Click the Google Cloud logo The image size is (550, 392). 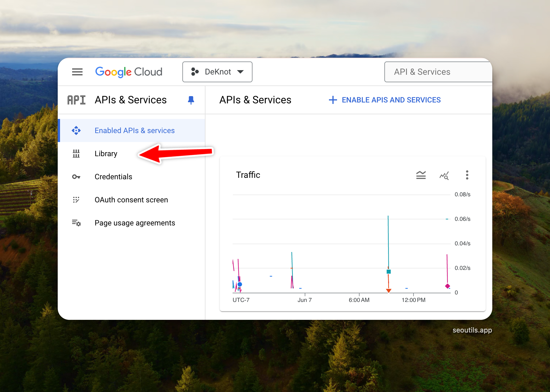click(x=129, y=72)
